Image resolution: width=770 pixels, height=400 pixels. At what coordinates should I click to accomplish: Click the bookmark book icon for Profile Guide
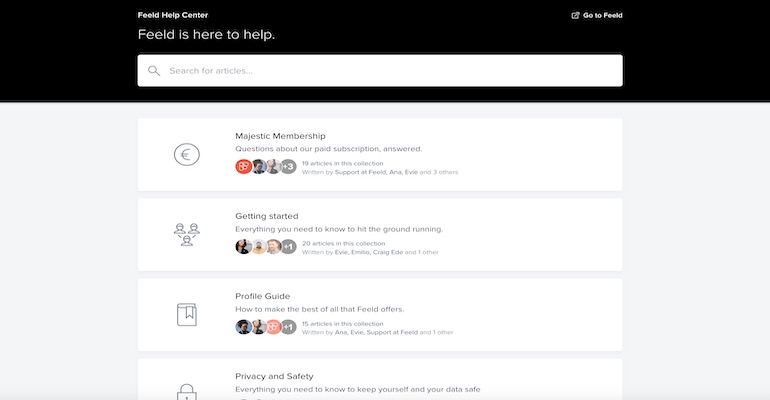click(x=187, y=315)
